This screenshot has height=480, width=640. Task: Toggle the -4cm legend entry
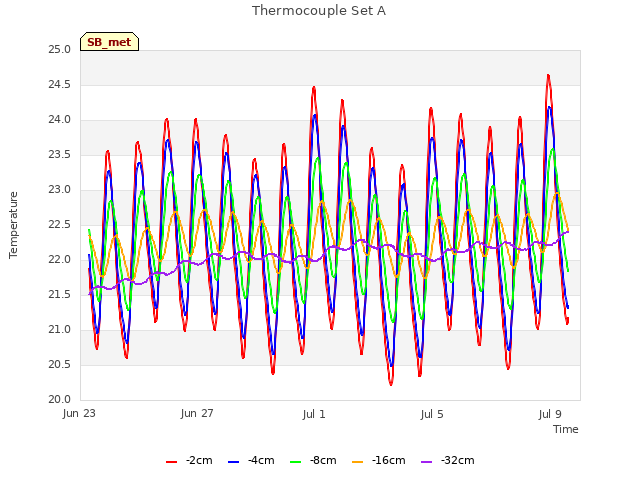251,461
